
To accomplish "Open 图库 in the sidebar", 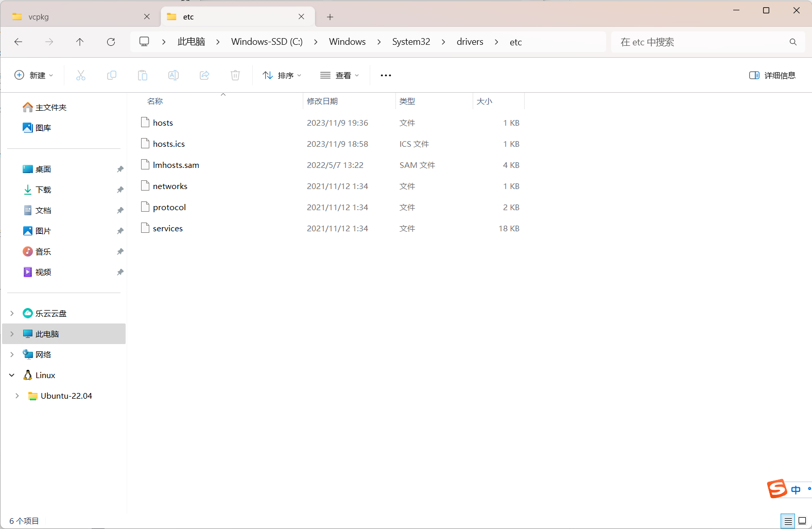I will 37,128.
